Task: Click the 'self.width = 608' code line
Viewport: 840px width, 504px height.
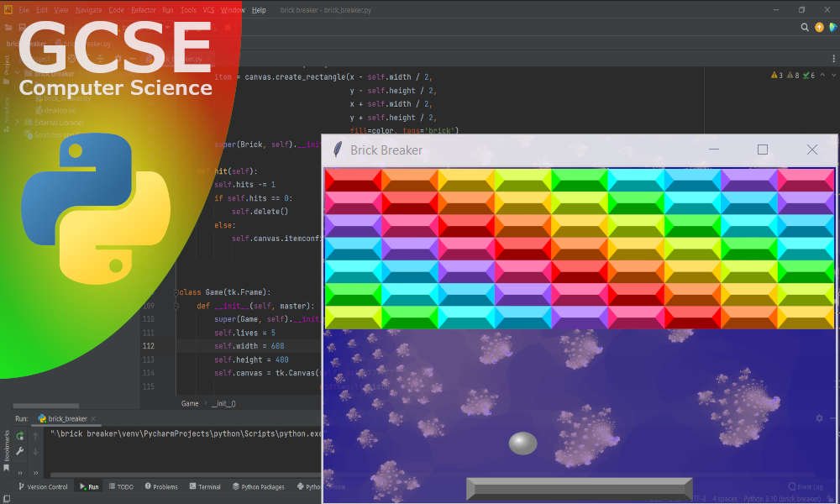Action: (249, 346)
